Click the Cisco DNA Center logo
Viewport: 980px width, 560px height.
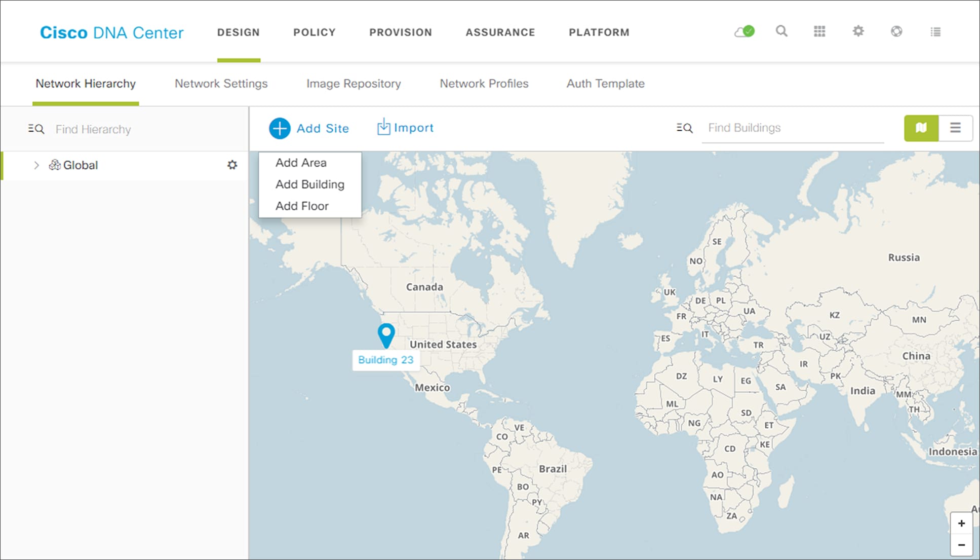(112, 32)
